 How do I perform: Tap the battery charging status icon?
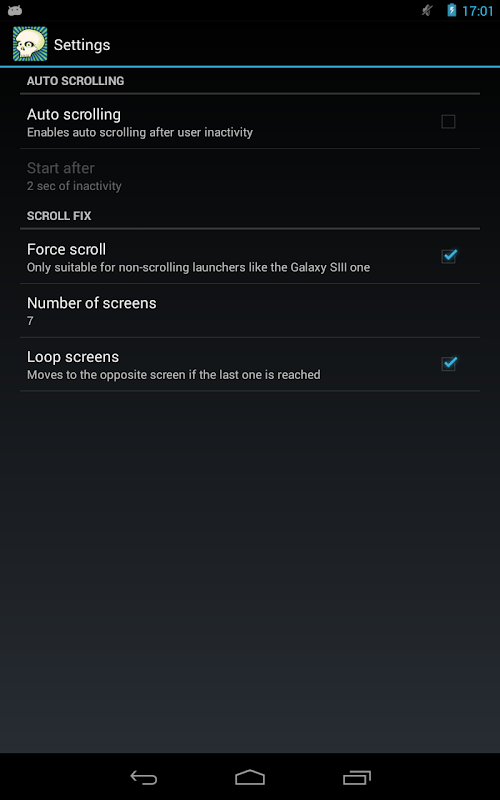click(452, 10)
